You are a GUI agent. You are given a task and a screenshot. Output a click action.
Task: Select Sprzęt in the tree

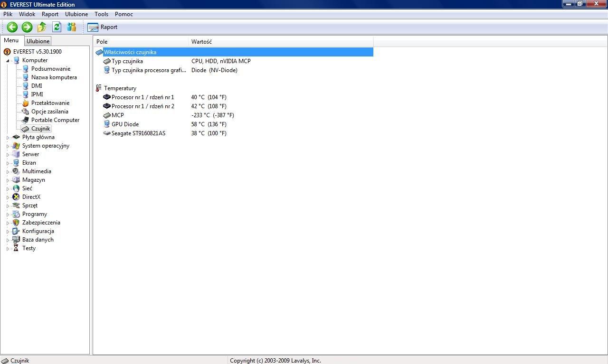[30, 205]
